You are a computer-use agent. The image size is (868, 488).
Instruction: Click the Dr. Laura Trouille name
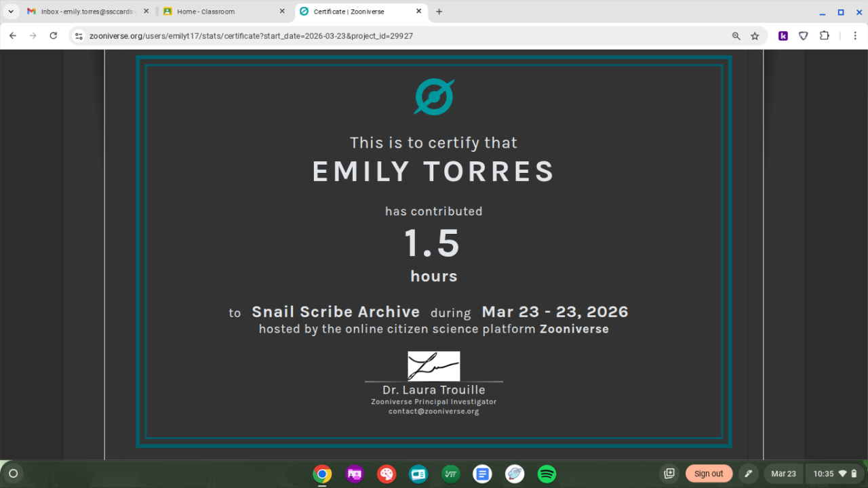[x=434, y=390]
